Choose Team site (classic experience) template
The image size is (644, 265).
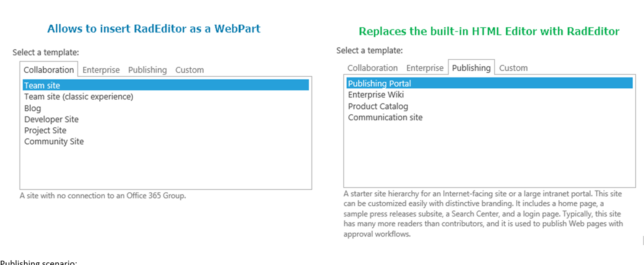[x=78, y=97]
